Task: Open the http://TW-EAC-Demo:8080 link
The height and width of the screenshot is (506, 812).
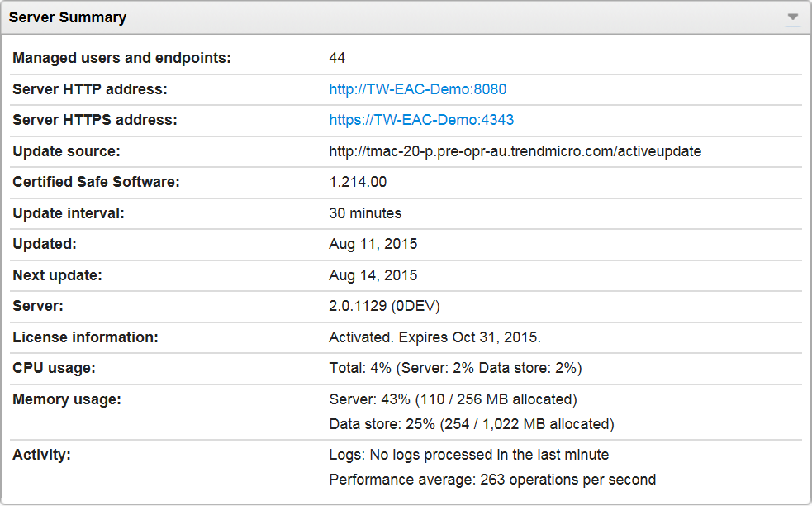Action: (x=417, y=89)
